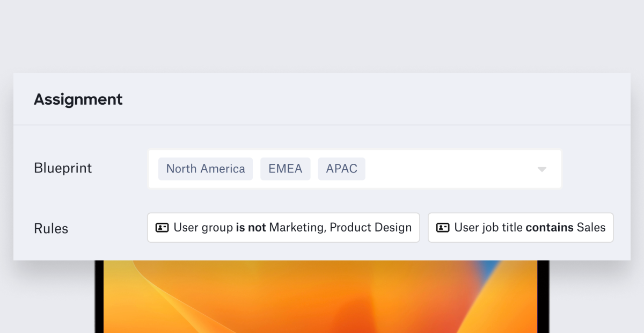Select the APAC blueprint tag
This screenshot has width=644, height=333.
(x=341, y=169)
